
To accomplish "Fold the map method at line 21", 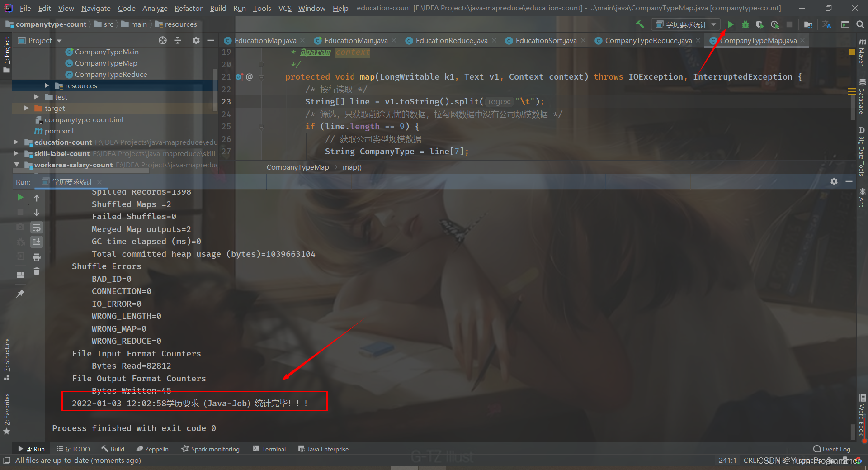I will (261, 77).
